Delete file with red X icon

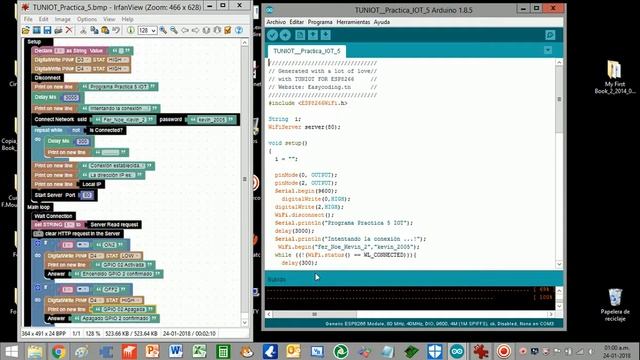(69, 30)
